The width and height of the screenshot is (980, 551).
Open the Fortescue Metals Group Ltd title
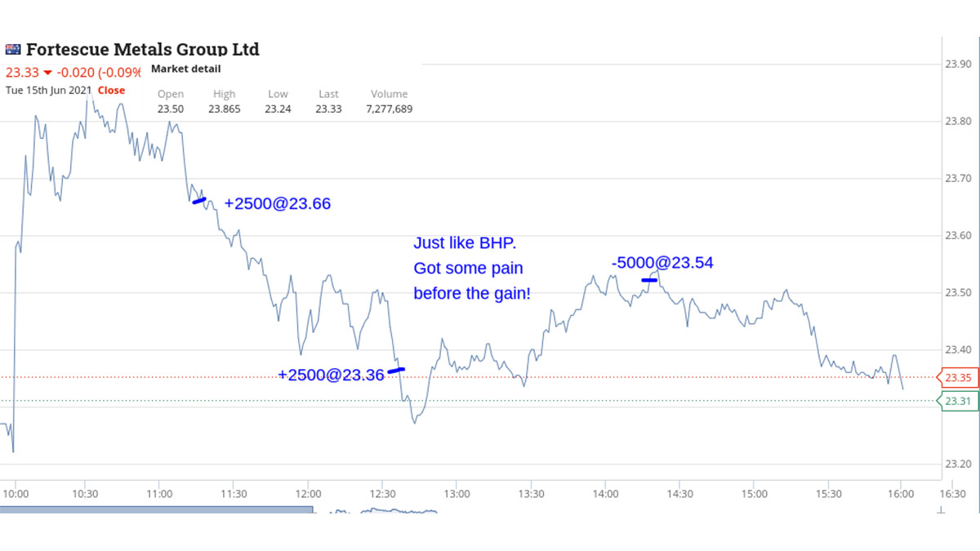143,49
